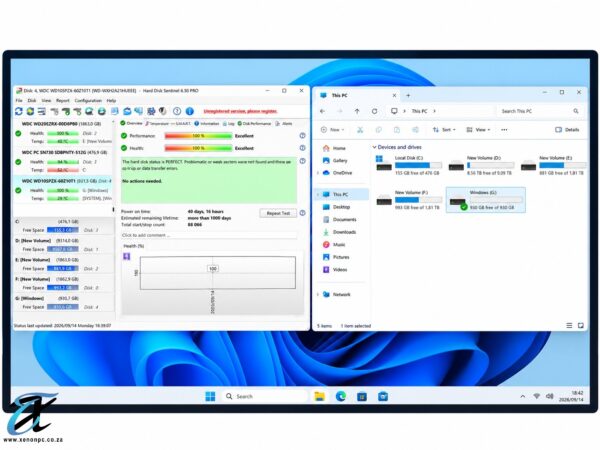This screenshot has height=450, width=600.
Task: Click the taskbar Search box
Action: click(265, 396)
